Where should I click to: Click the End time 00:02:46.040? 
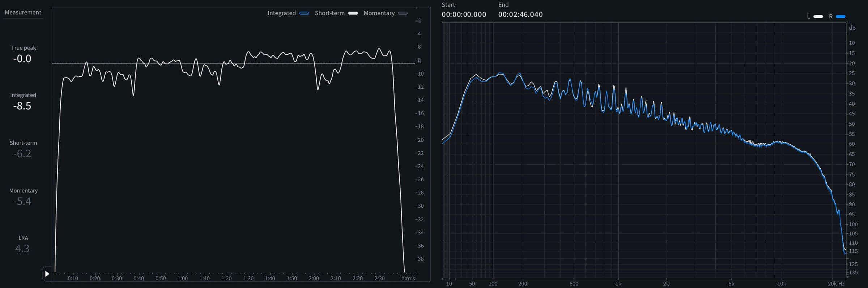(520, 14)
